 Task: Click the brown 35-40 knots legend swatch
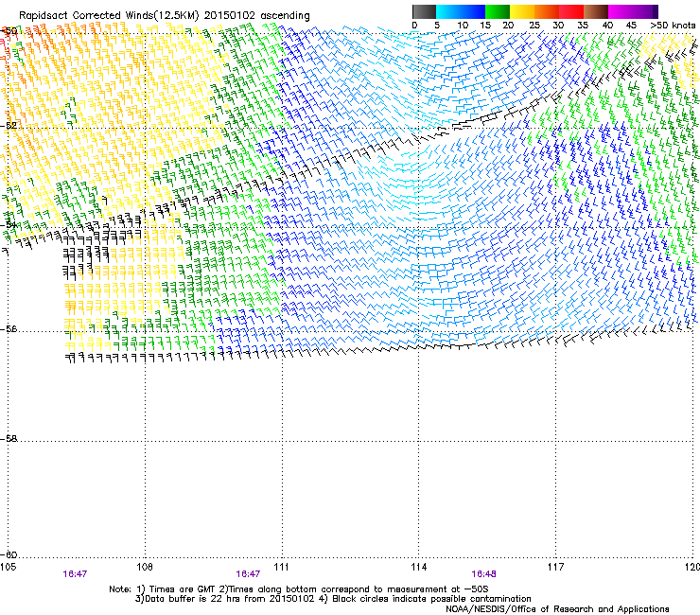pyautogui.click(x=596, y=11)
